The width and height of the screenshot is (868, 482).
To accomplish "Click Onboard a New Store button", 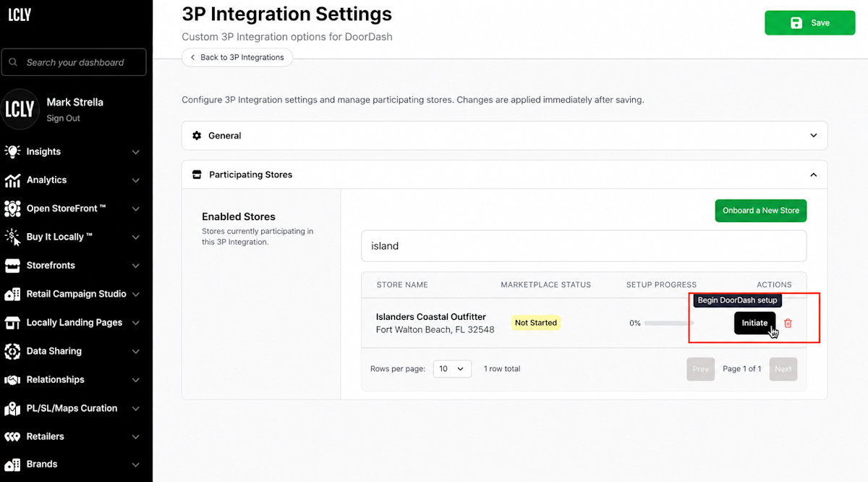I will pyautogui.click(x=761, y=211).
